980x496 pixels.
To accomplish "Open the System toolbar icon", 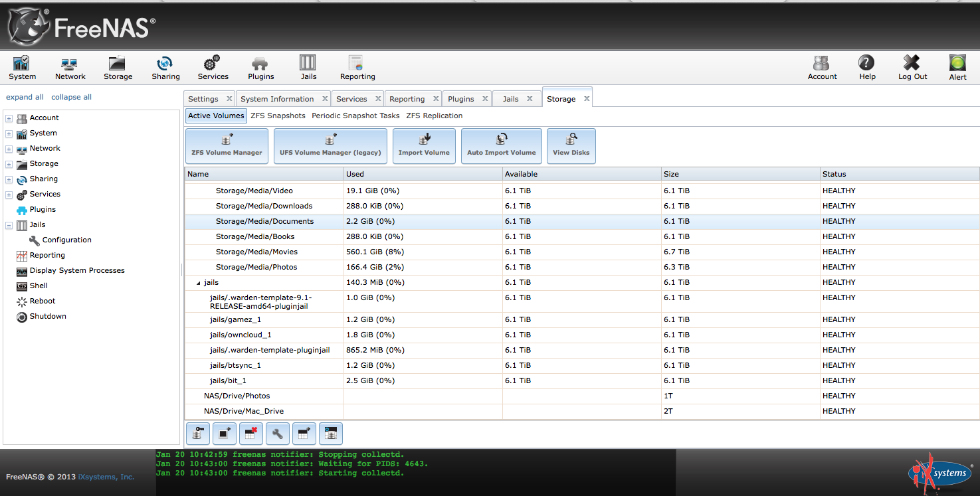I will click(22, 68).
